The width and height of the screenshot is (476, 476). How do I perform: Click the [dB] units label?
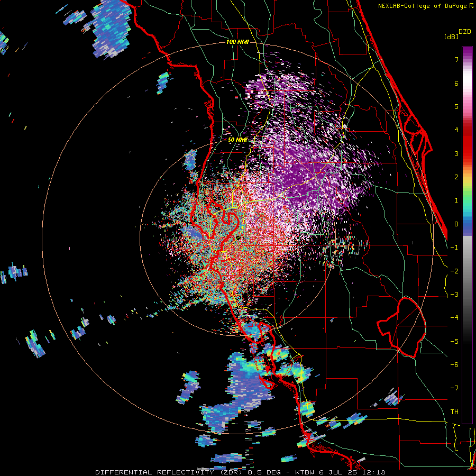[451, 37]
